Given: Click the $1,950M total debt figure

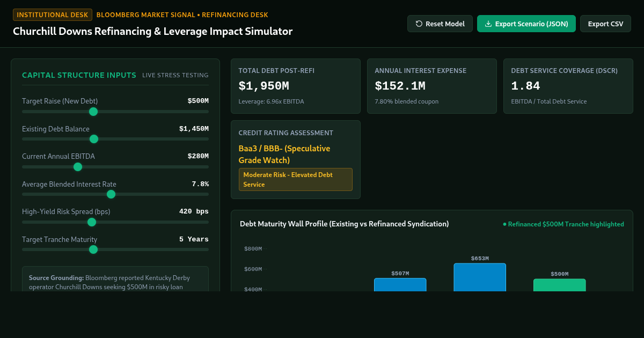Looking at the screenshot, I should pyautogui.click(x=264, y=86).
